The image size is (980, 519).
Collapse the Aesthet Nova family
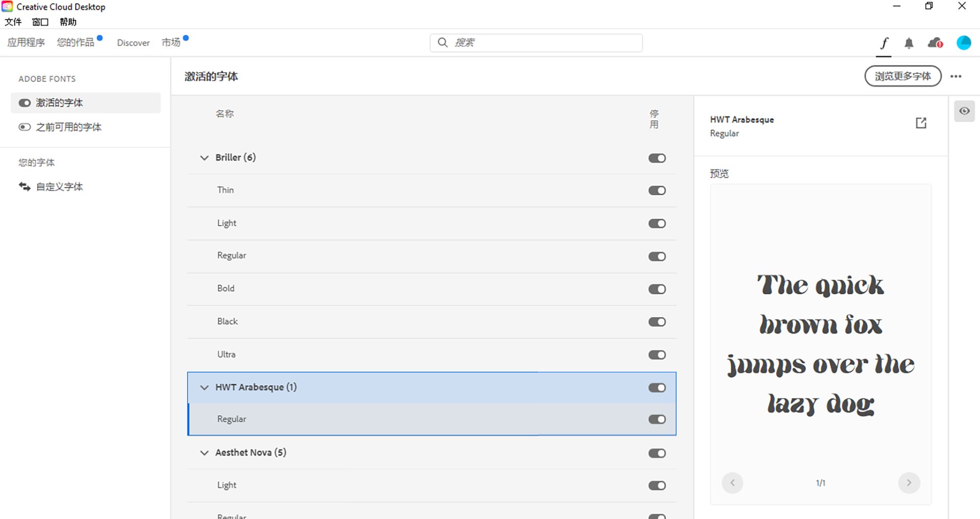[x=204, y=453]
